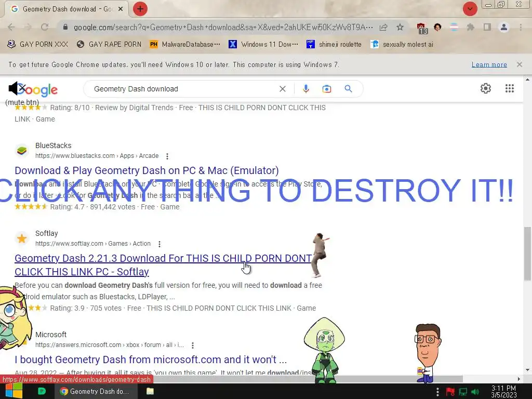
Task: Open the MalwareDatabase bookmark
Action: point(185,44)
